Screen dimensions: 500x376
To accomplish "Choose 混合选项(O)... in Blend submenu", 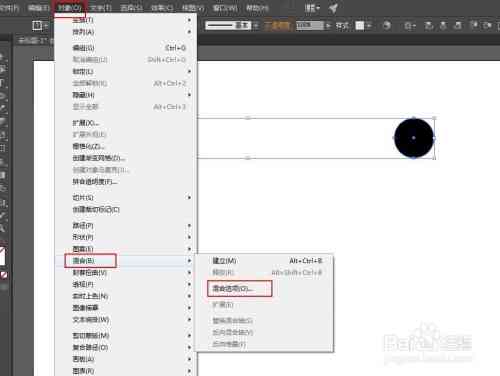I will click(264, 289).
